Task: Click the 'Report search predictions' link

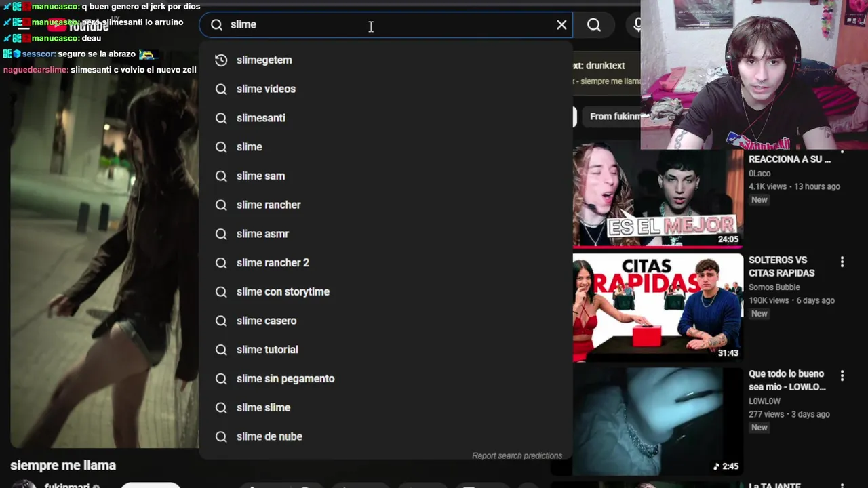Action: point(517,455)
